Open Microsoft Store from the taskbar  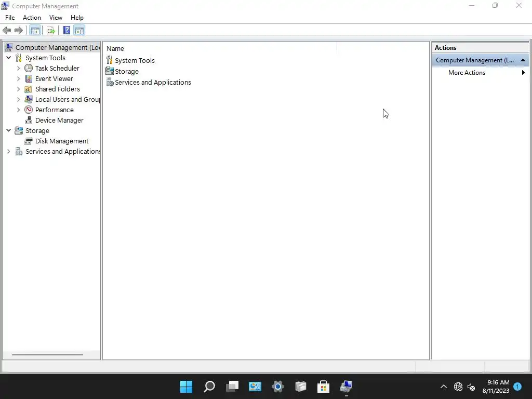tap(323, 387)
